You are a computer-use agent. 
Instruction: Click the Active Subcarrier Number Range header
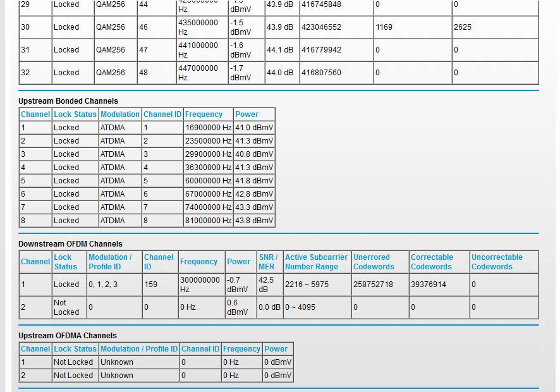pos(316,262)
